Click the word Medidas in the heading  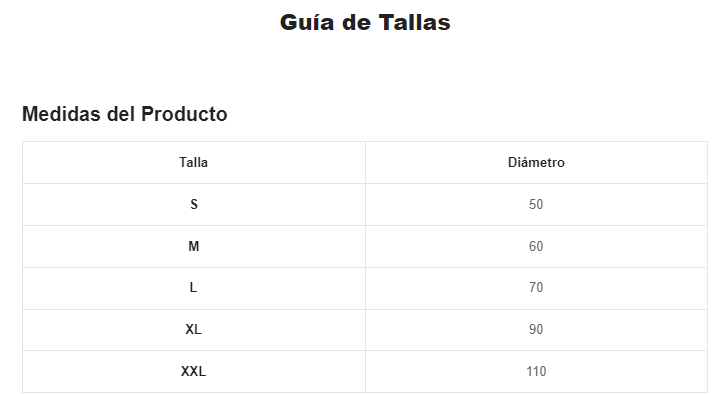[62, 114]
